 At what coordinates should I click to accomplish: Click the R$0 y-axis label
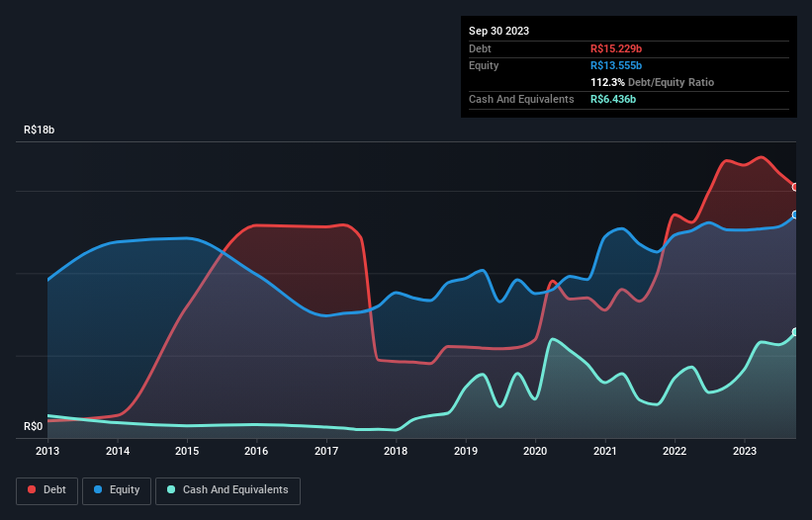pos(34,427)
